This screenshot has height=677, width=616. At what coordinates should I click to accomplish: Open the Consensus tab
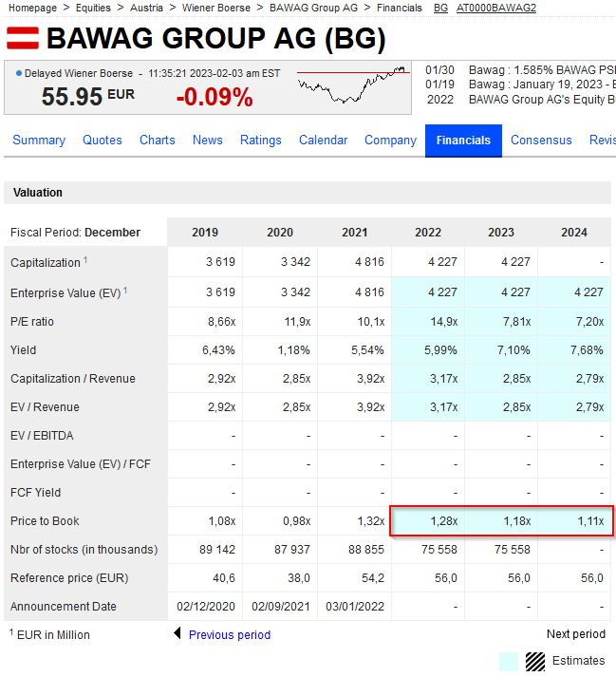click(541, 141)
